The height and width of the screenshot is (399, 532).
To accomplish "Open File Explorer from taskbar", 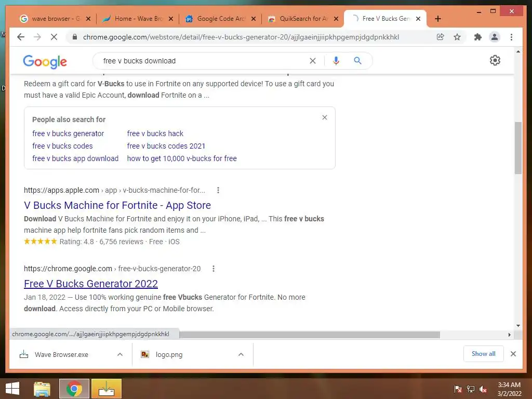I will coord(42,389).
